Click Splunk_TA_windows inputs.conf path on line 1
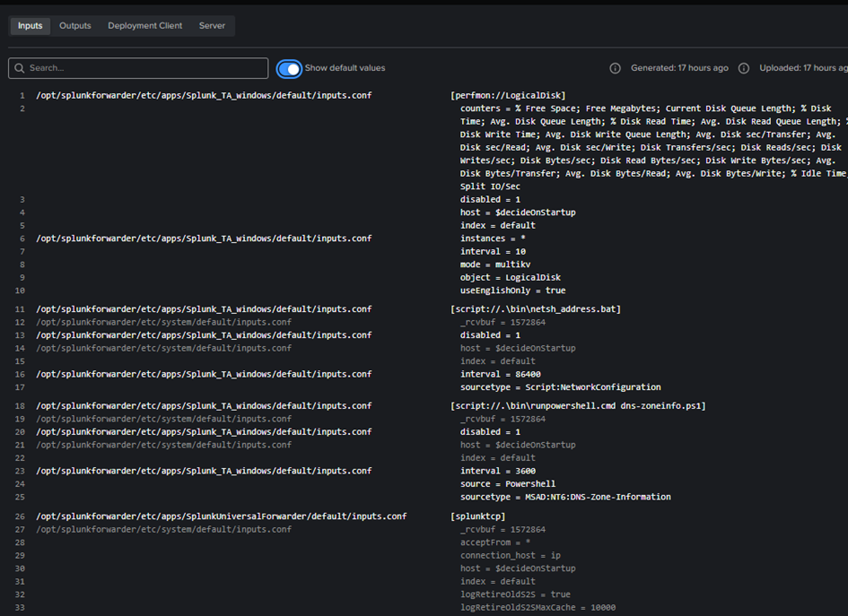848x616 pixels. pos(203,95)
